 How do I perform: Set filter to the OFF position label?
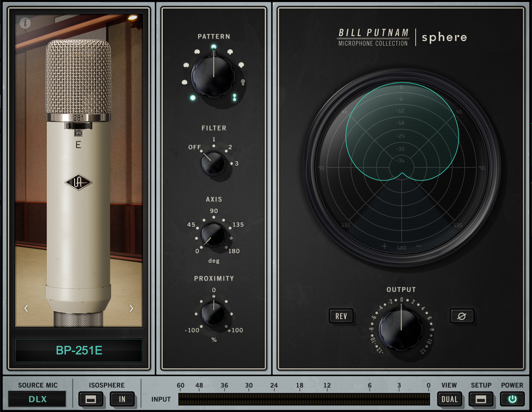coord(194,147)
